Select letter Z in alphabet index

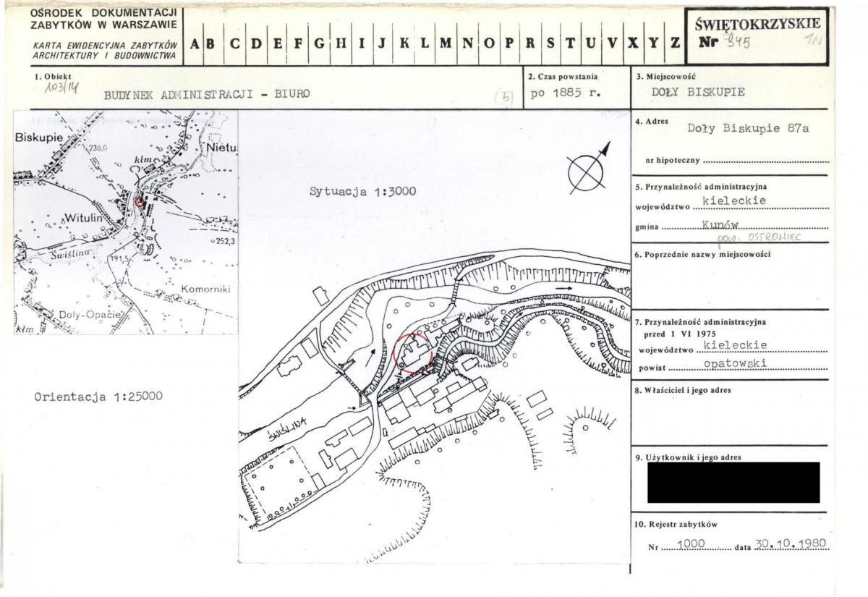pyautogui.click(x=674, y=43)
